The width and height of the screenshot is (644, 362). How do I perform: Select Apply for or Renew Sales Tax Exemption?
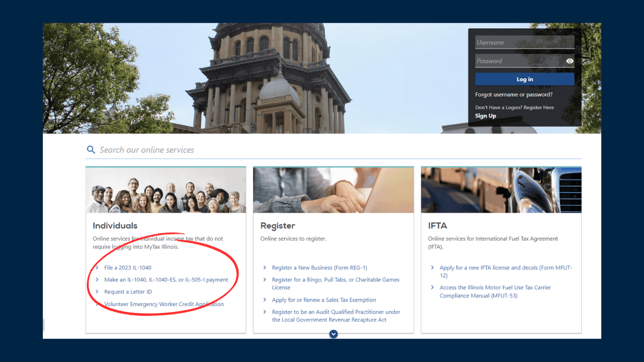click(x=324, y=300)
